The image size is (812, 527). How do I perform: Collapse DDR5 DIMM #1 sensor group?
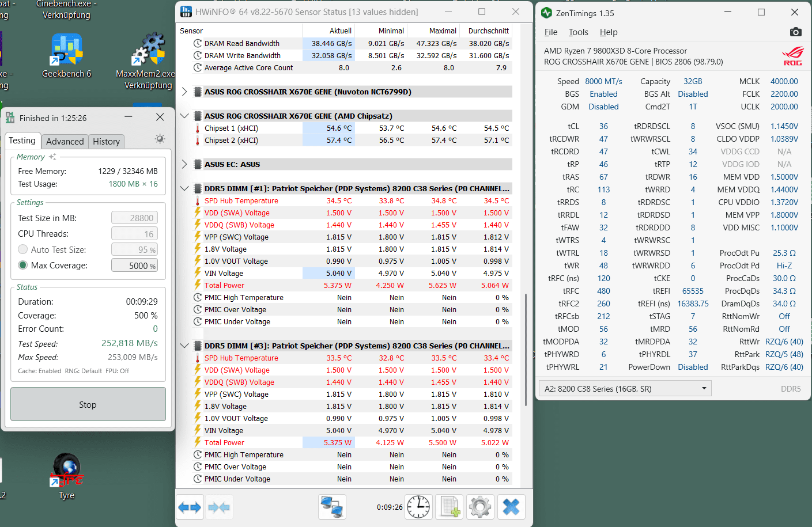pos(184,188)
